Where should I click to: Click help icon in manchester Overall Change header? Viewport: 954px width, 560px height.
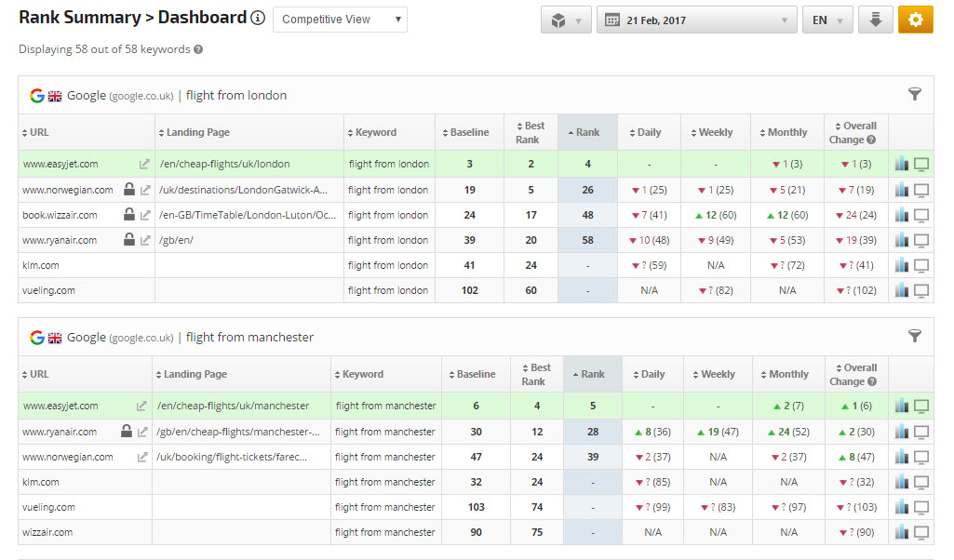[872, 381]
